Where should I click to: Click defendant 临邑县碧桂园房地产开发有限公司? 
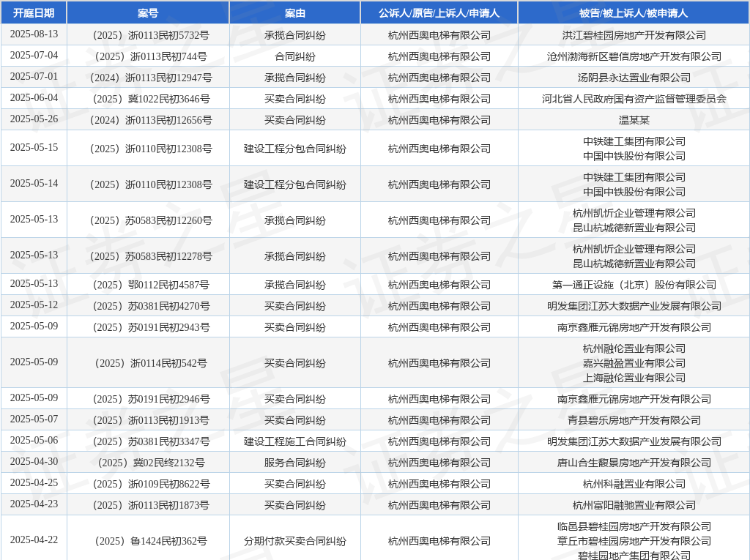point(634,526)
